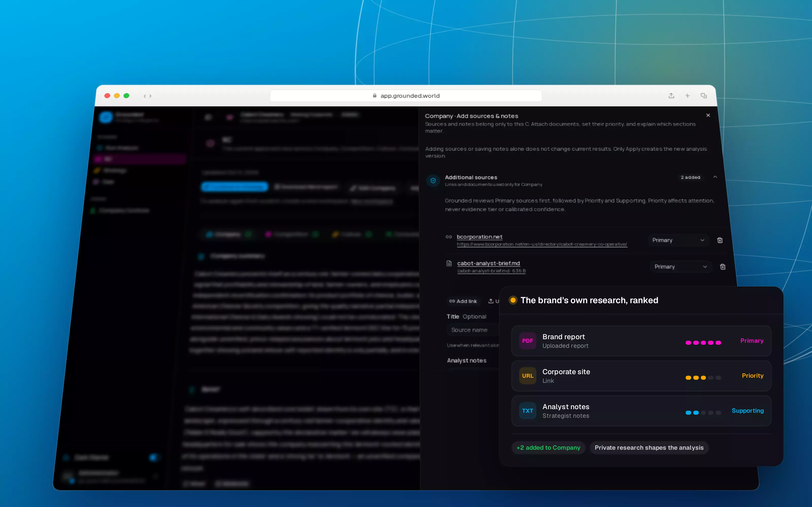
Task: Open the bcorporation.net directory URL link
Action: pyautogui.click(x=542, y=244)
